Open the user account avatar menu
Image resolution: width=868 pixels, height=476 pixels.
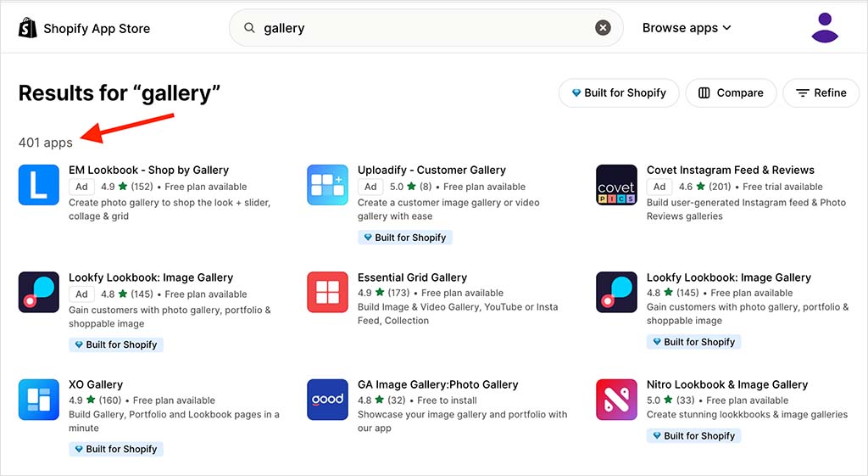pyautogui.click(x=825, y=27)
